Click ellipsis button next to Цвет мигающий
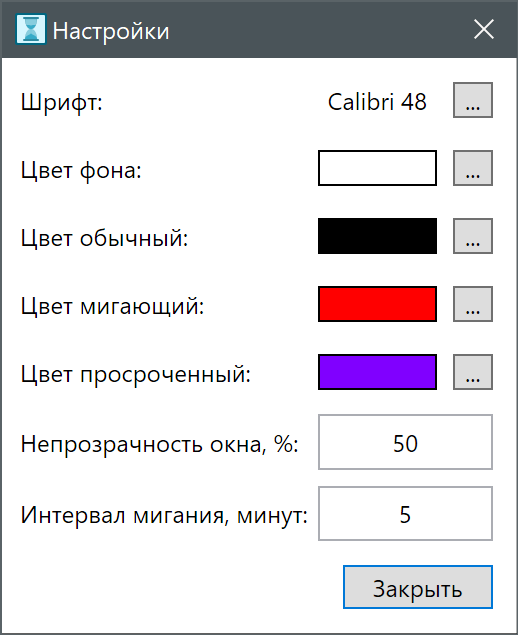Image resolution: width=518 pixels, height=635 pixels. tap(473, 304)
